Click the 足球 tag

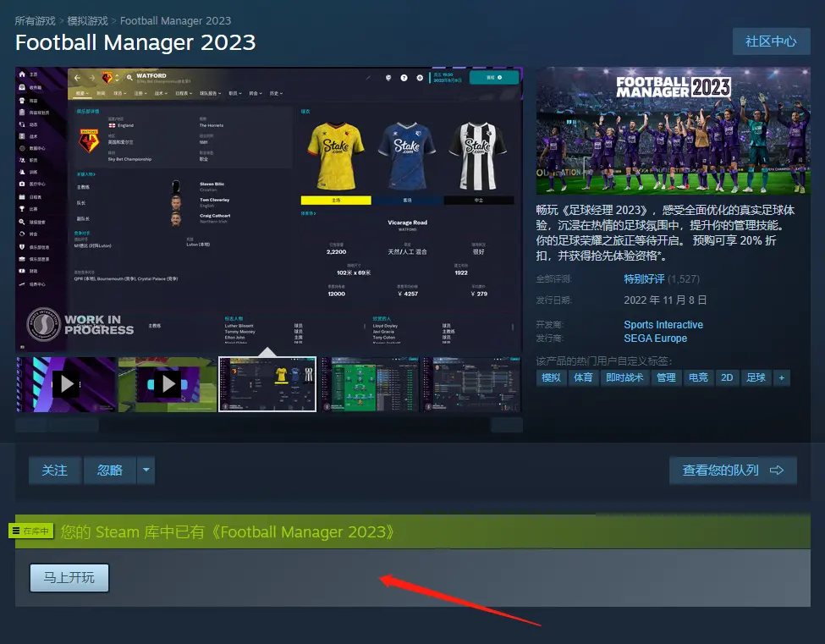pos(756,377)
